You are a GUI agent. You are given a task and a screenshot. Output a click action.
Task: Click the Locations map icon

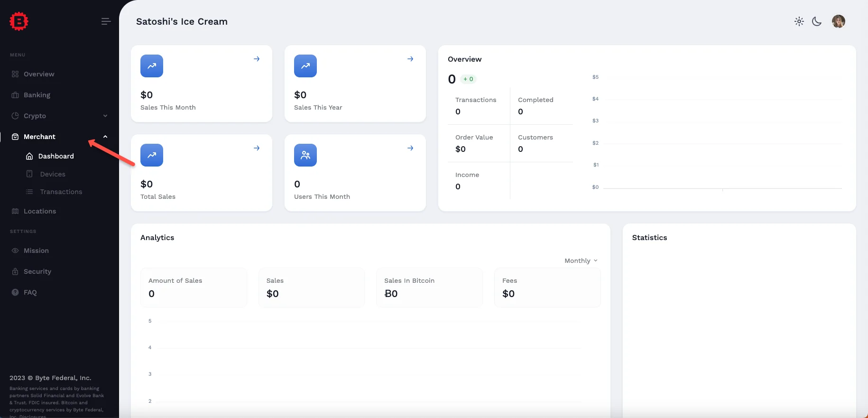coord(15,211)
